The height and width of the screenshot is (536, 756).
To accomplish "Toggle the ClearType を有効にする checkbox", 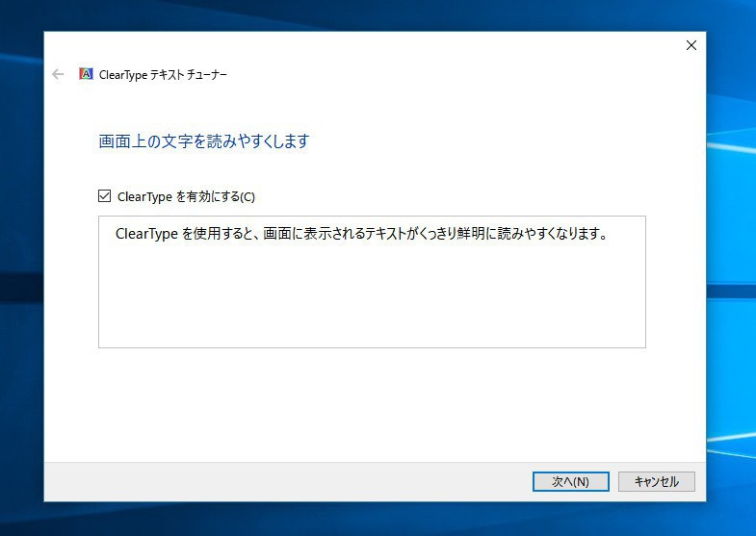I will [x=105, y=196].
